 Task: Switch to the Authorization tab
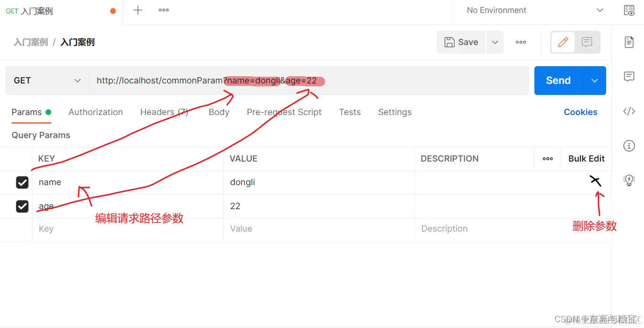[x=96, y=112]
